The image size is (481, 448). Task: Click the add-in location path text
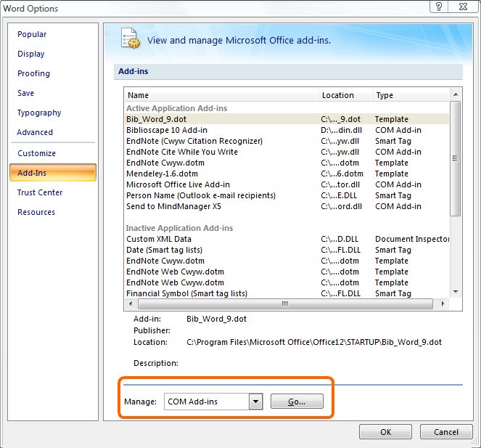pos(314,342)
